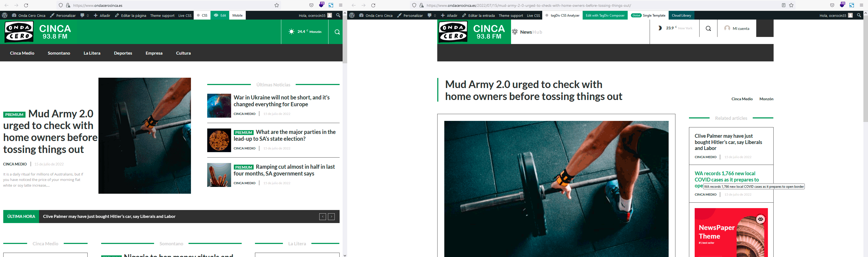Open the galaxy thumbnail beside the Ukraine article
The height and width of the screenshot is (257, 868).
[x=219, y=106]
